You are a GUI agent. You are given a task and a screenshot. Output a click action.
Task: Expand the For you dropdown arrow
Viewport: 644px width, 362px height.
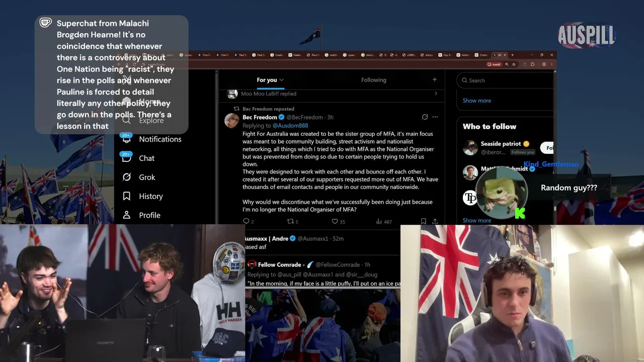[x=282, y=80]
